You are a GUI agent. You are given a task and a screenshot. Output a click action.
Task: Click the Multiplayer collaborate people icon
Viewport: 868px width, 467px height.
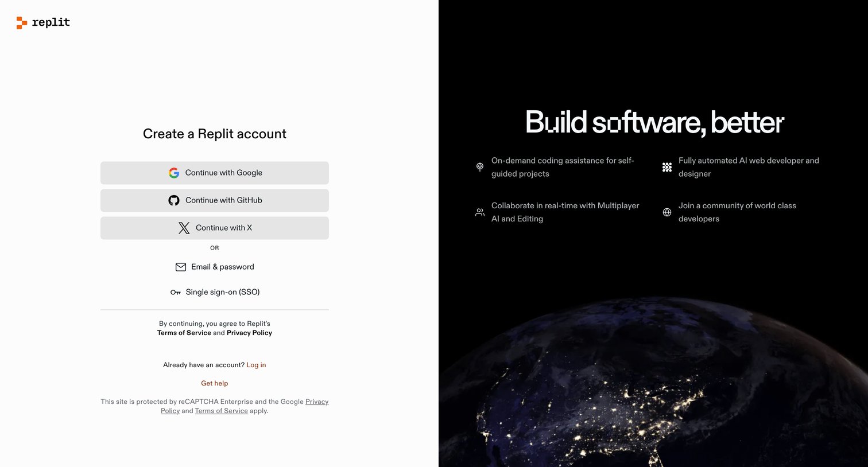[480, 212]
